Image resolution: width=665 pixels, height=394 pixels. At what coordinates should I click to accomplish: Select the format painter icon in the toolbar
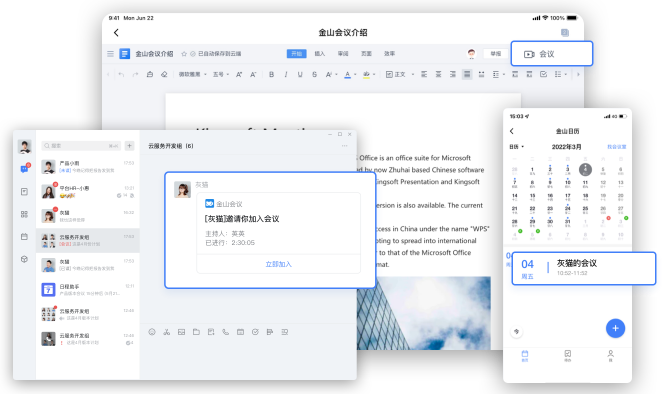[x=150, y=74]
